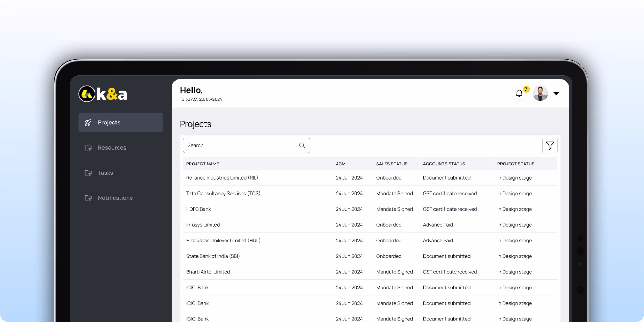This screenshot has width=644, height=322.
Task: Sort by PROJECT NAME column header
Action: (202, 164)
